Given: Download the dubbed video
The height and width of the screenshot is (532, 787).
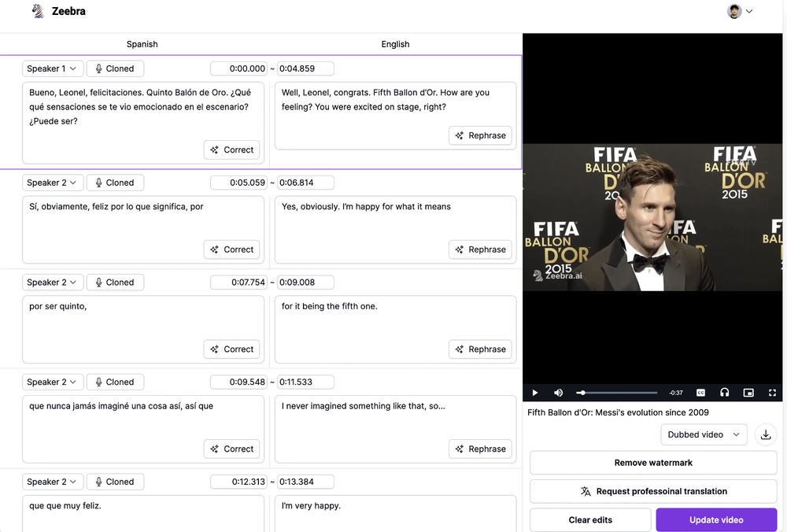Looking at the screenshot, I should click(x=766, y=434).
